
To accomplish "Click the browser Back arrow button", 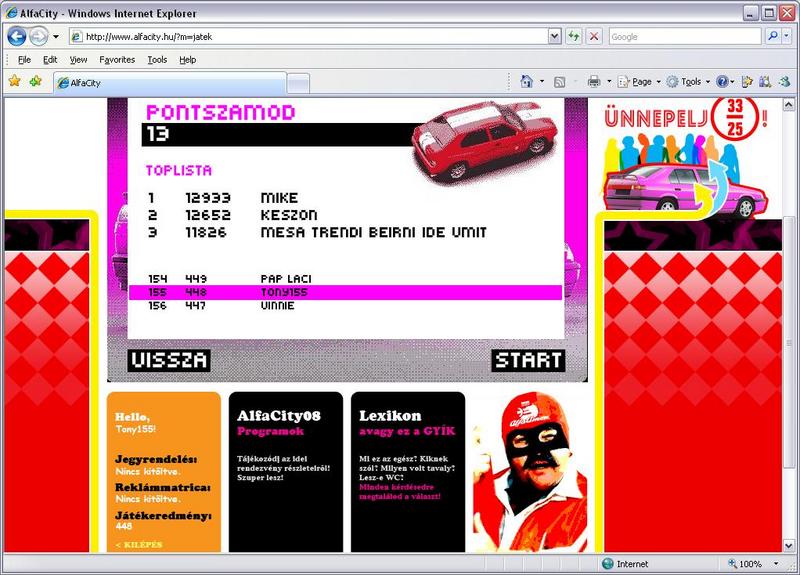I will point(17,36).
